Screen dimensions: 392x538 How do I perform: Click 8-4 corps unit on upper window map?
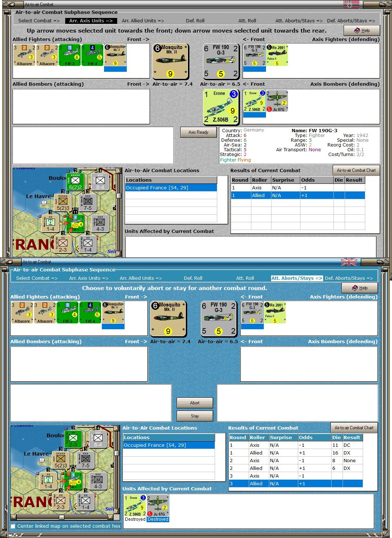tap(100, 182)
